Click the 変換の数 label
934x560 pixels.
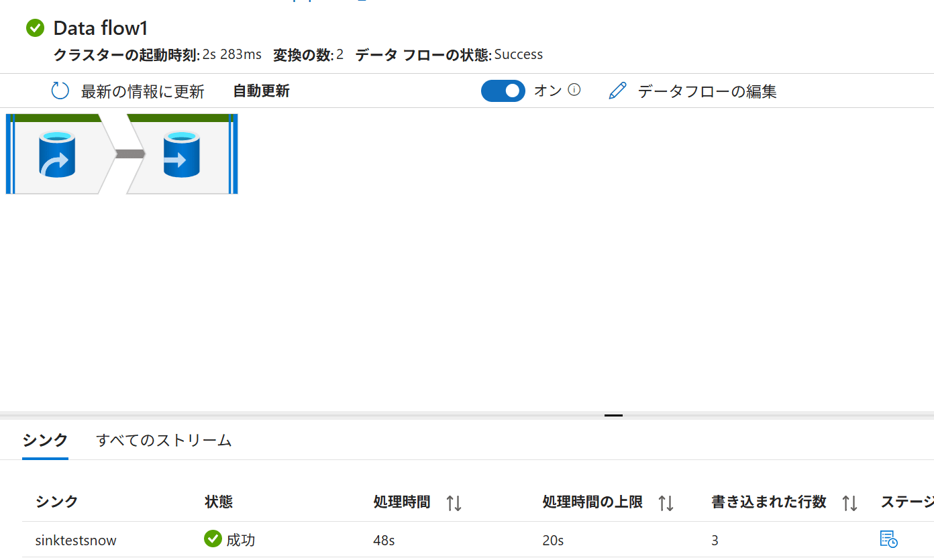303,55
